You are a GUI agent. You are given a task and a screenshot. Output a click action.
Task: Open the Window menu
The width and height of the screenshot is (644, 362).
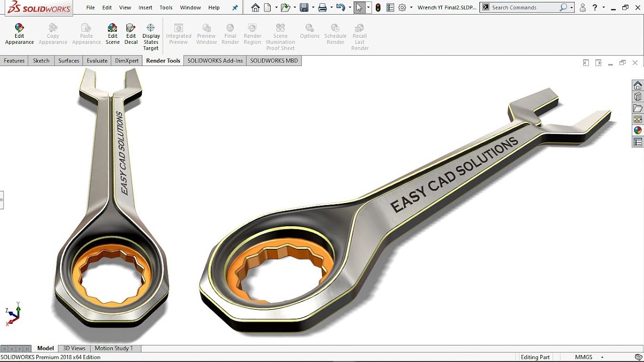click(191, 8)
